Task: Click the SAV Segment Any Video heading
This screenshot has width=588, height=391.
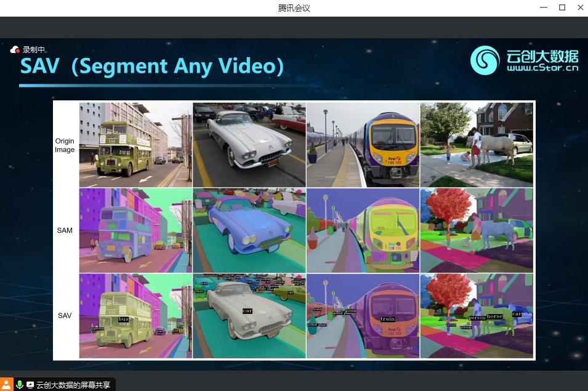Action: point(152,66)
